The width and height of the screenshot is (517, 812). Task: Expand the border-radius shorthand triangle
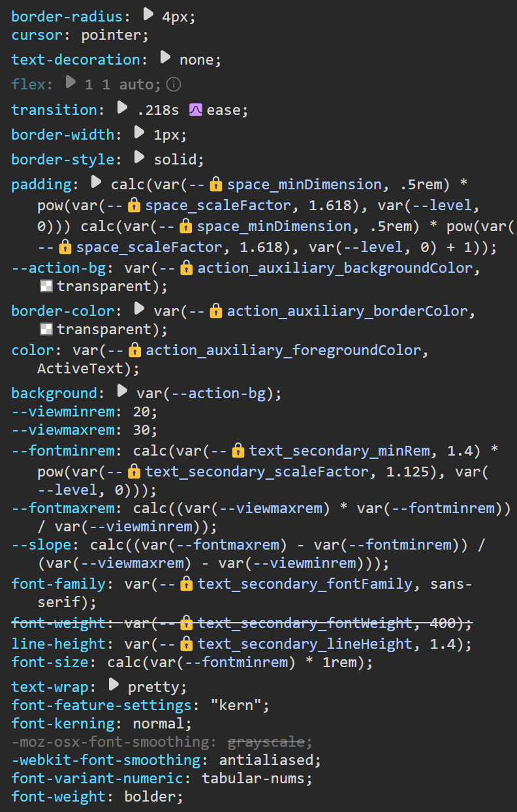pyautogui.click(x=149, y=14)
